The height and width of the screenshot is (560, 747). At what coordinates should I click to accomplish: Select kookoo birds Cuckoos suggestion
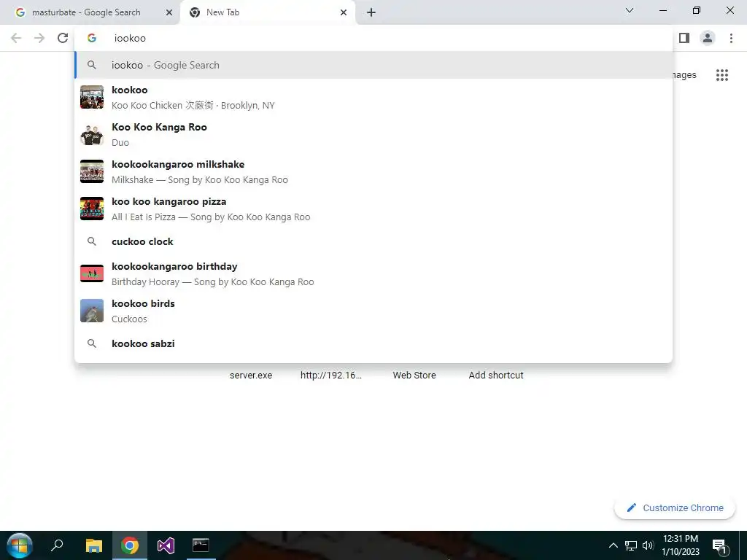tap(373, 311)
